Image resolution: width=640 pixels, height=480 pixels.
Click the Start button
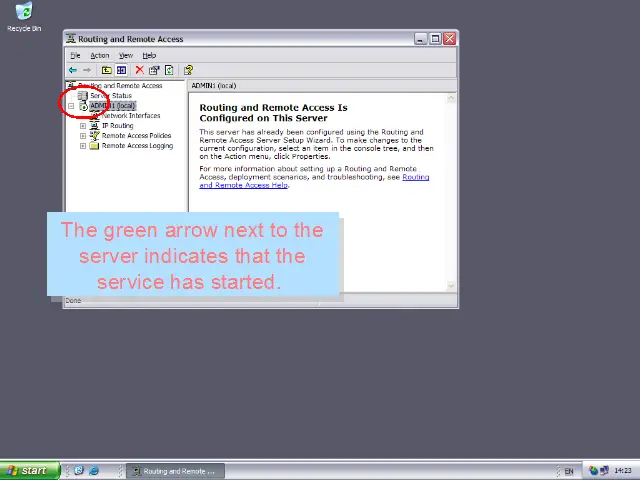click(x=28, y=470)
